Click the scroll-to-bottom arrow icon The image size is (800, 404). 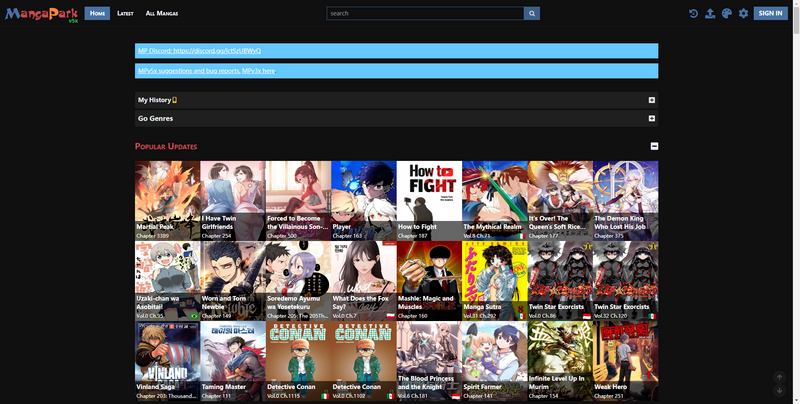click(x=779, y=391)
